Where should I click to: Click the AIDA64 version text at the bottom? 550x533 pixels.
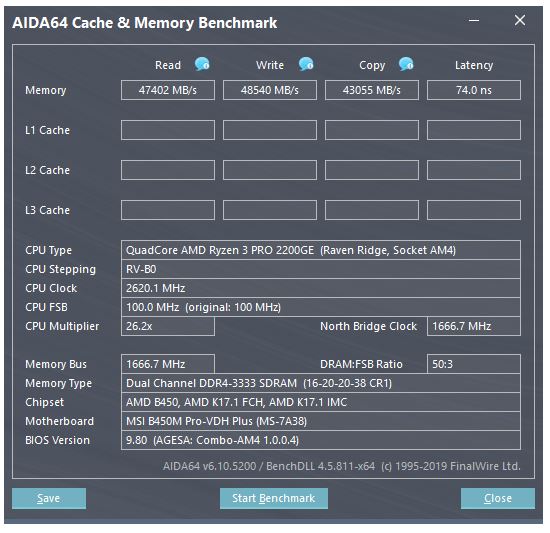tap(341, 466)
